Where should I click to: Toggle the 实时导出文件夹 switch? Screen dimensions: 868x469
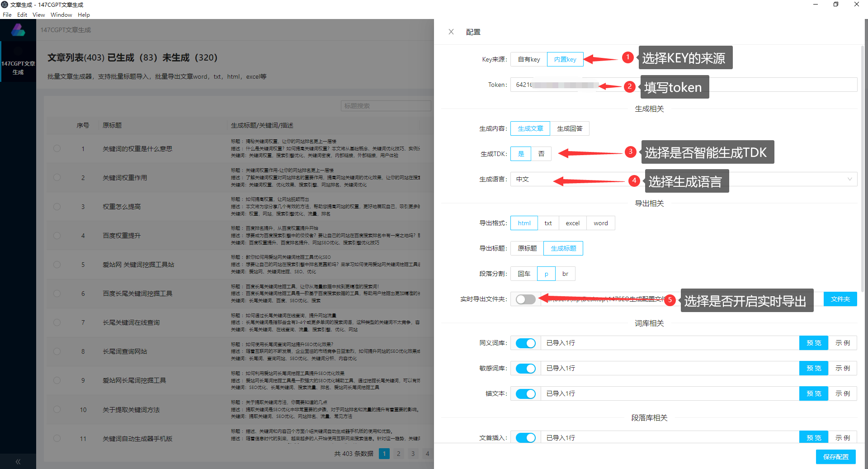526,299
